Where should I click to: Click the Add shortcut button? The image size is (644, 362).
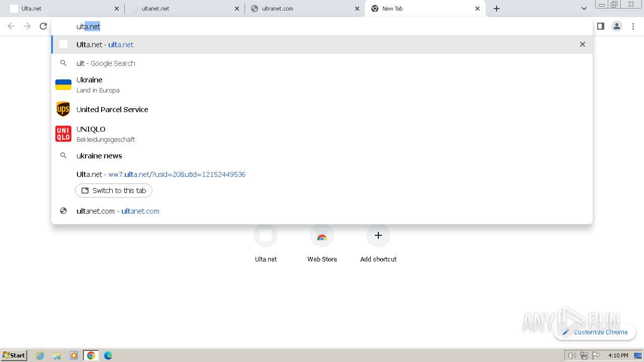click(378, 243)
